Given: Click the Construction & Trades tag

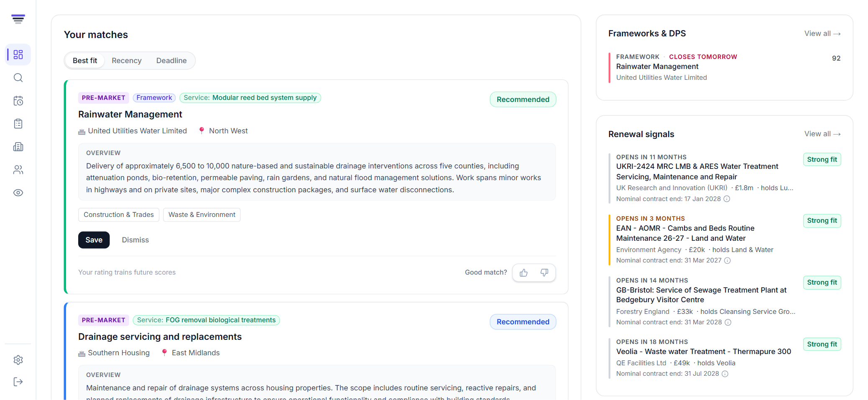Looking at the screenshot, I should [119, 214].
